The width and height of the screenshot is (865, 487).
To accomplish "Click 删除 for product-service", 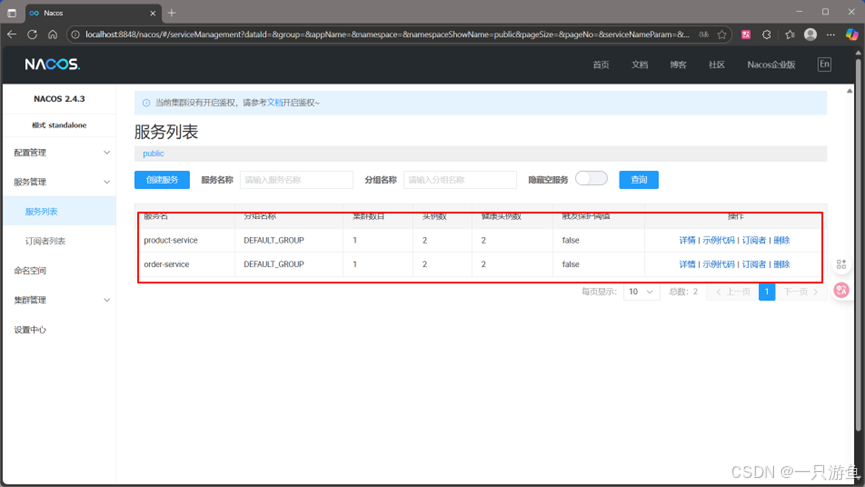I will (x=782, y=240).
